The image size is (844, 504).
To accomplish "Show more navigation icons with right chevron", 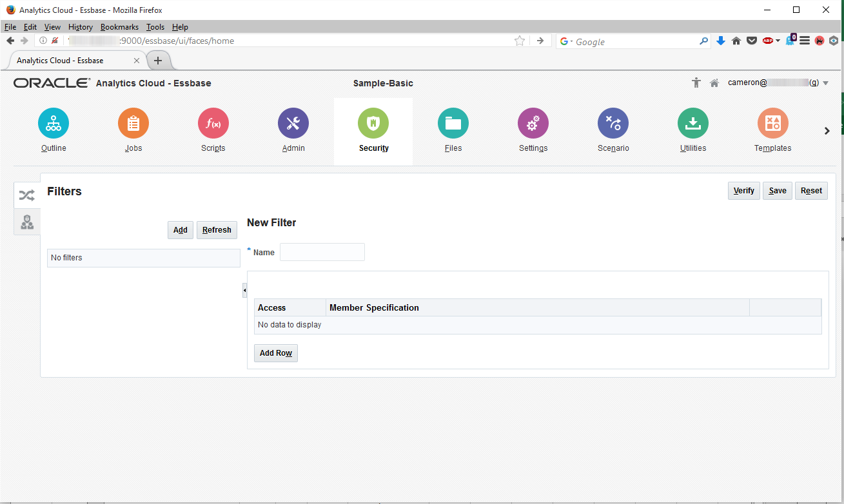I will click(x=827, y=131).
